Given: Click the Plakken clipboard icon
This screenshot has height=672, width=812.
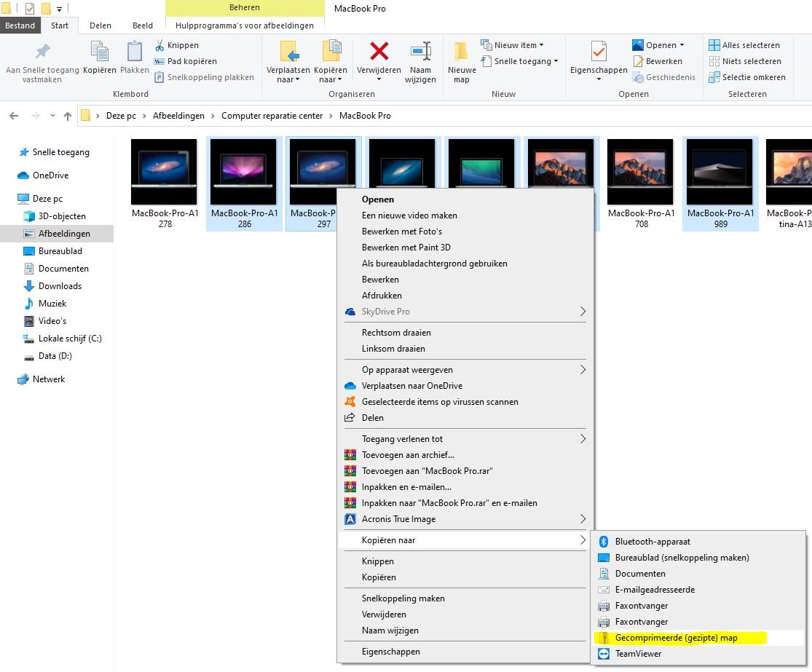Looking at the screenshot, I should 135,52.
